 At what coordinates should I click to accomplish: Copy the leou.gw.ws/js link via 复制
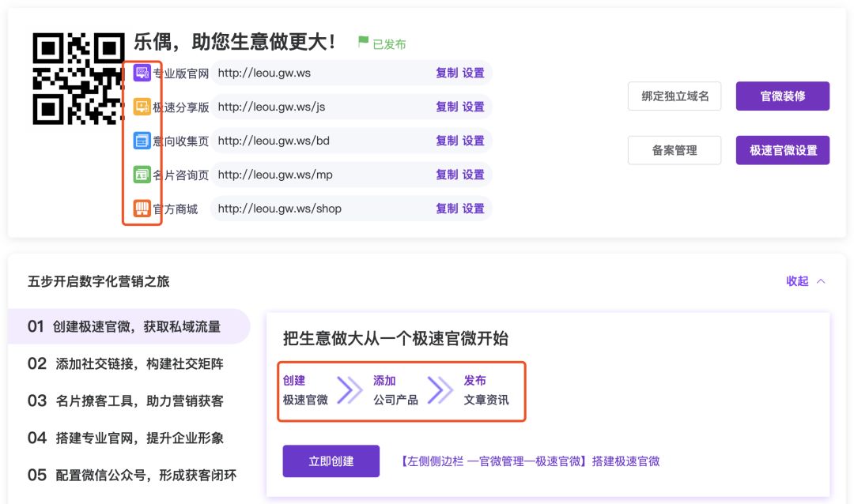[x=447, y=107]
